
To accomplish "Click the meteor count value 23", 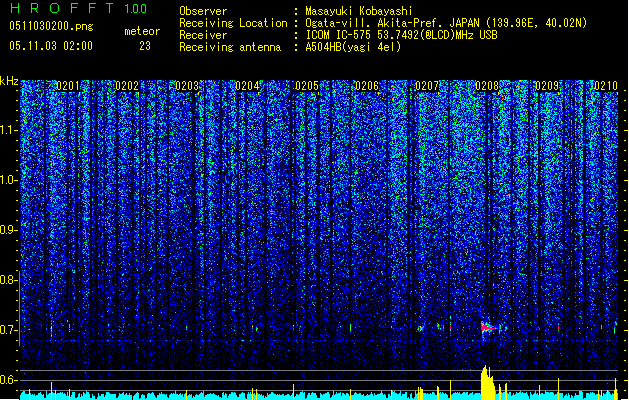I will [145, 46].
